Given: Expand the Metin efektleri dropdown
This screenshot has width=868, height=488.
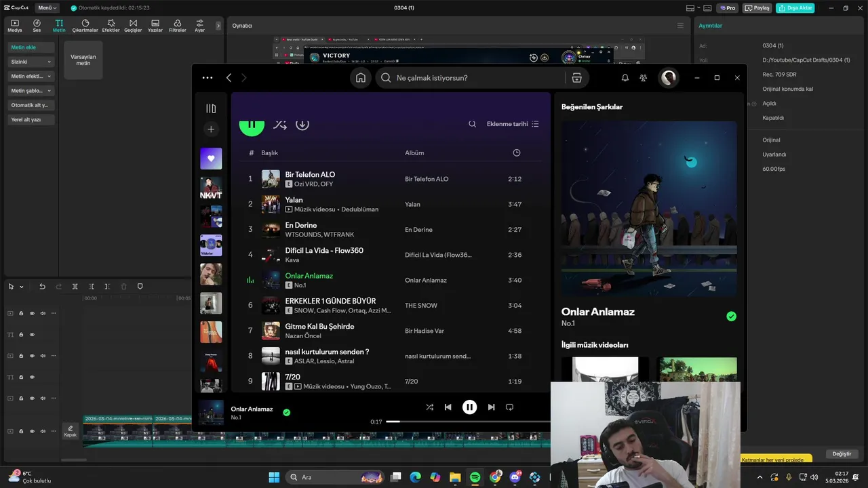Looking at the screenshot, I should pyautogui.click(x=31, y=77).
